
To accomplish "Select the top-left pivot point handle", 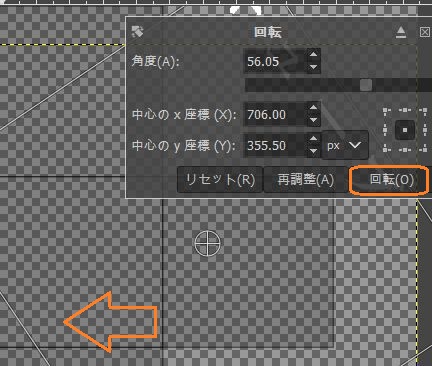I will (386, 111).
